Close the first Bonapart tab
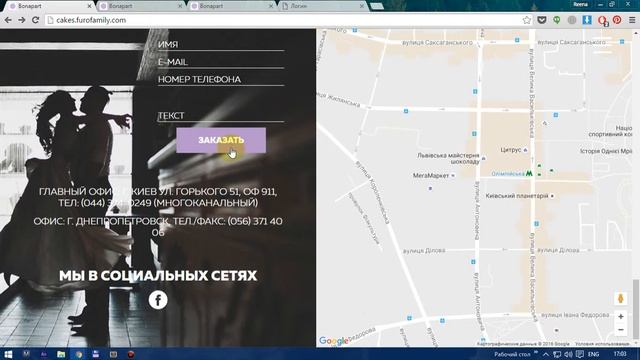This screenshot has height=360, width=640. pyautogui.click(x=89, y=6)
